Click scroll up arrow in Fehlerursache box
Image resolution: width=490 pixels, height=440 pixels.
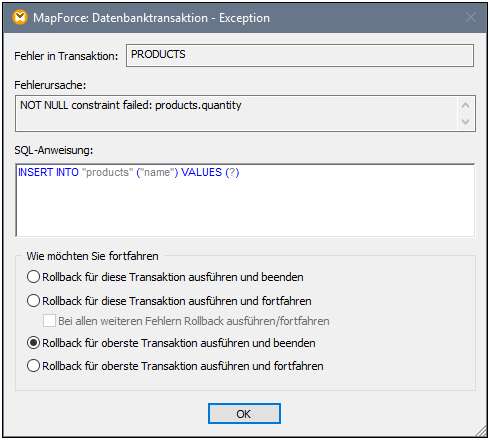[466, 105]
